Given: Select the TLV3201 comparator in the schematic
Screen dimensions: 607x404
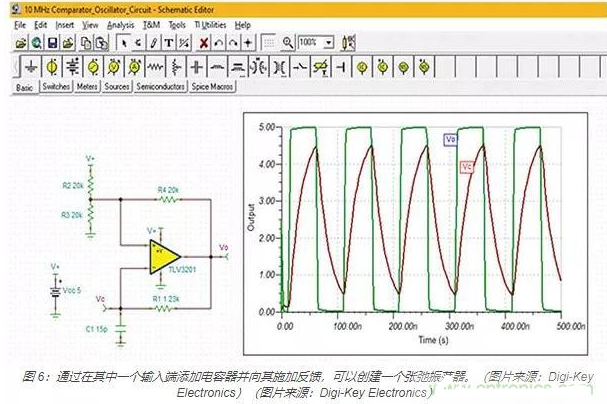Looking at the screenshot, I should tap(164, 257).
